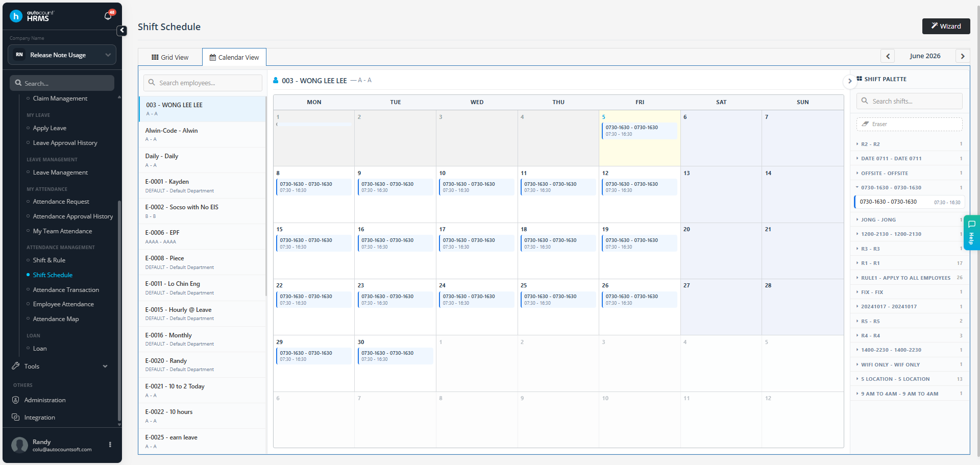Expand the Tools sidebar menu
The height and width of the screenshot is (465, 980).
point(60,366)
